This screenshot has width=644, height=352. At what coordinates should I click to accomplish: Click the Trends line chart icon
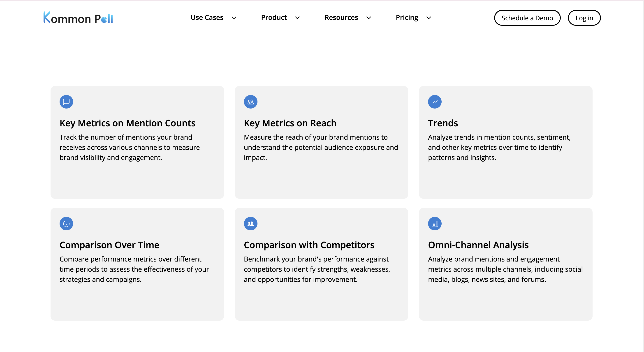click(435, 102)
